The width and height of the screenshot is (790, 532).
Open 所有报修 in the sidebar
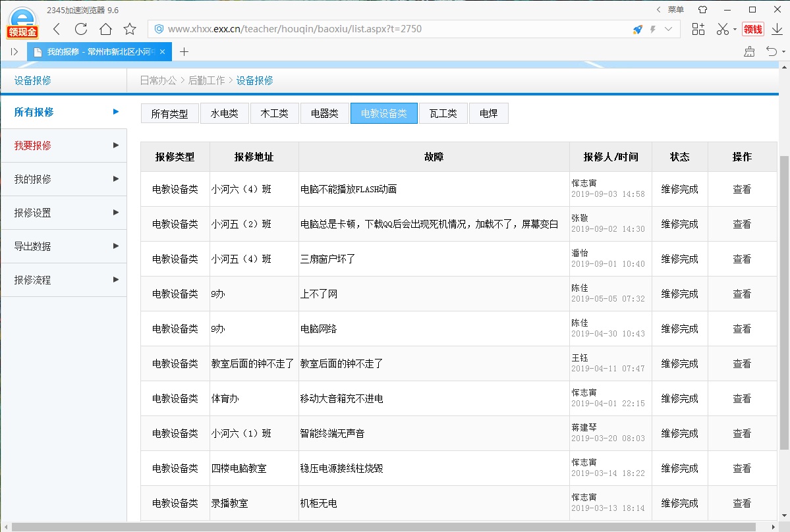click(63, 112)
